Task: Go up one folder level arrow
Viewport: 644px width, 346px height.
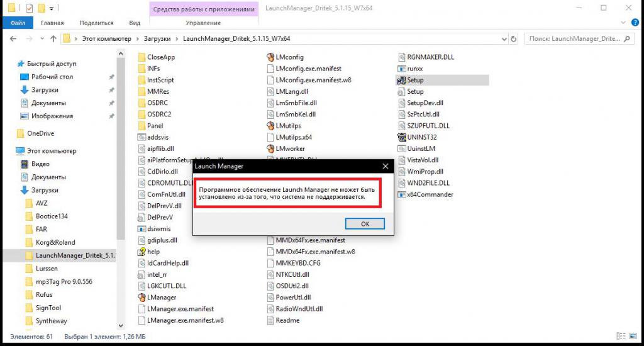Action: (53, 38)
